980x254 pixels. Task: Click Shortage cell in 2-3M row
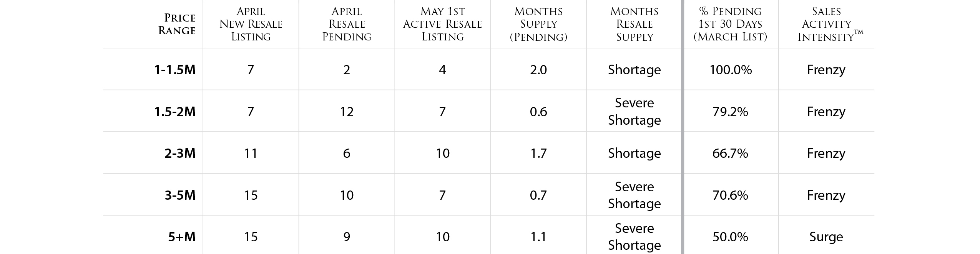[635, 153]
